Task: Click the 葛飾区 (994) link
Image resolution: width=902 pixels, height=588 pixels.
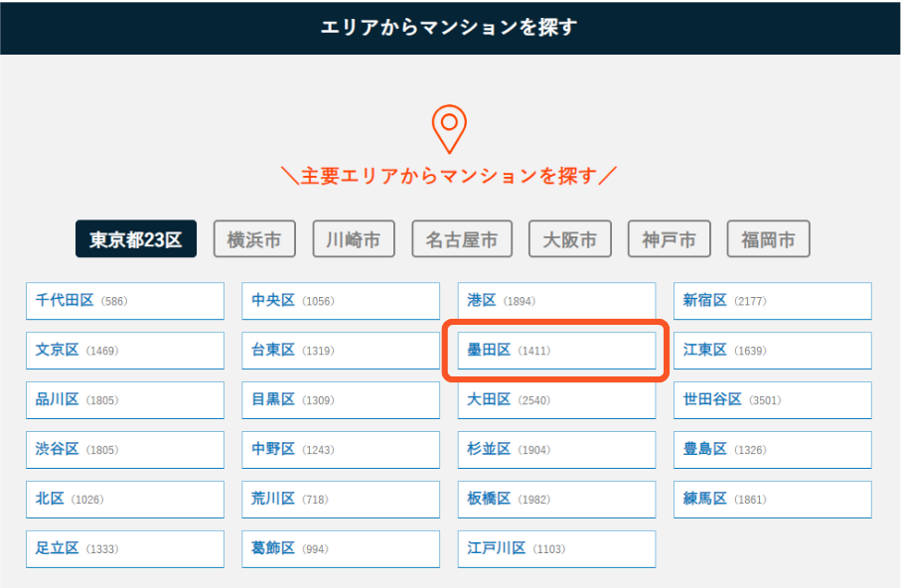Action: 341,549
